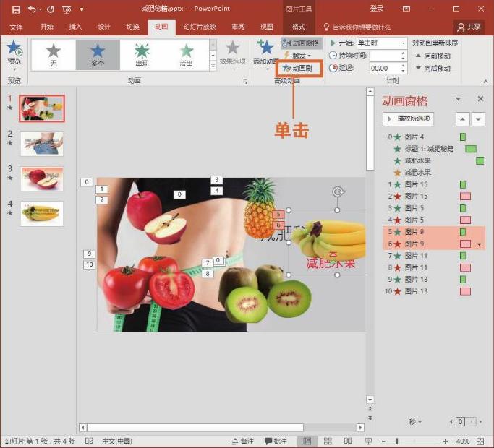Click 向后移动 Move Later
494x448 pixels.
click(433, 68)
